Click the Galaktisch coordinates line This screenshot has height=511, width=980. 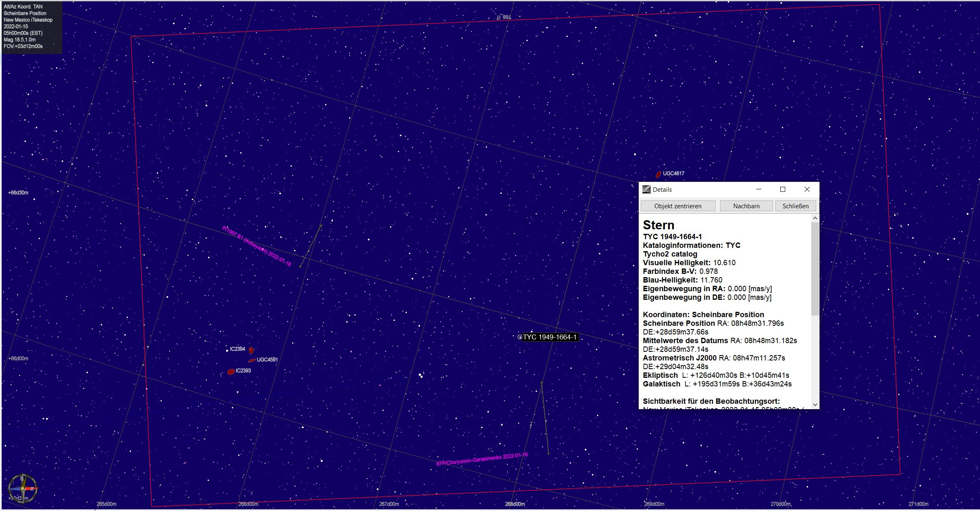tap(717, 384)
